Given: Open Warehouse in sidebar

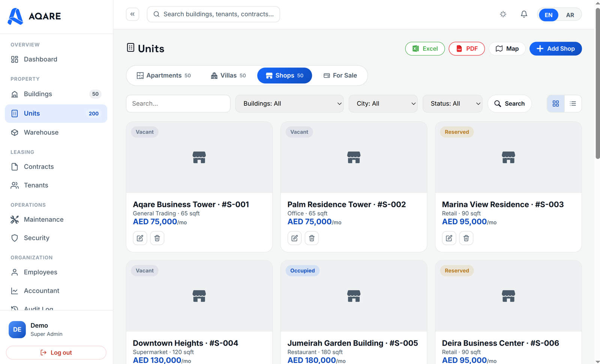Looking at the screenshot, I should click(56, 132).
